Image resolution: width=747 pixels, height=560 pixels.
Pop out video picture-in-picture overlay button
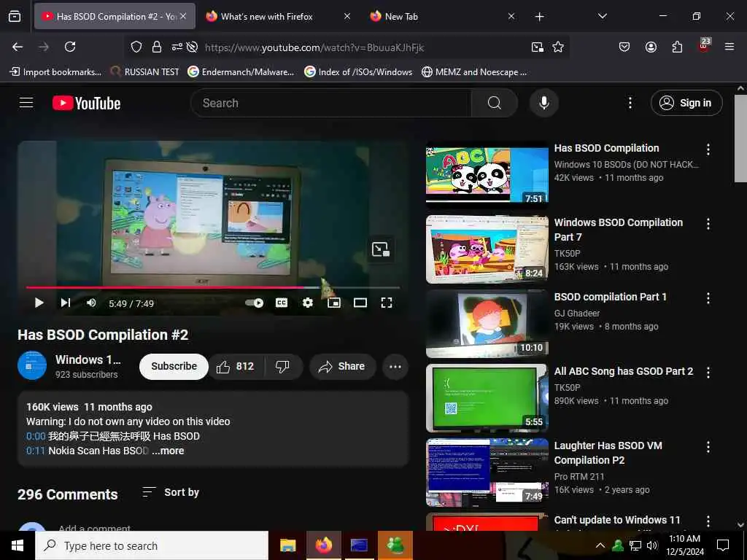[381, 249]
